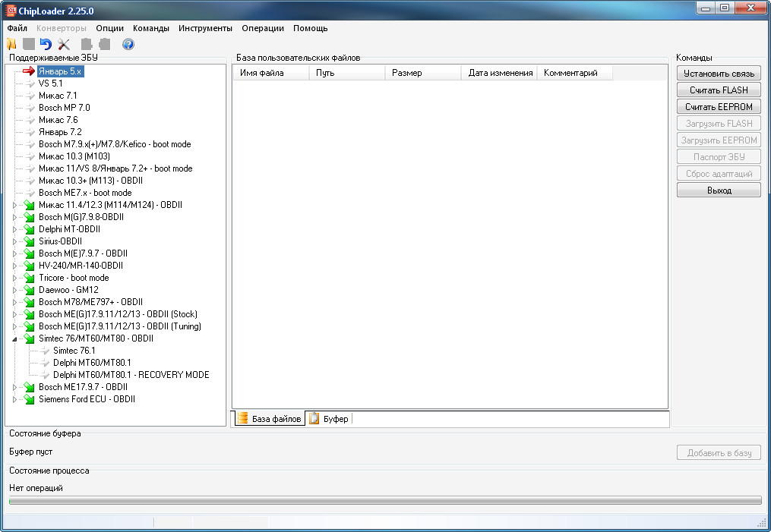Click the blue undo arrow toolbar icon
The image size is (771, 532).
pyautogui.click(x=46, y=45)
